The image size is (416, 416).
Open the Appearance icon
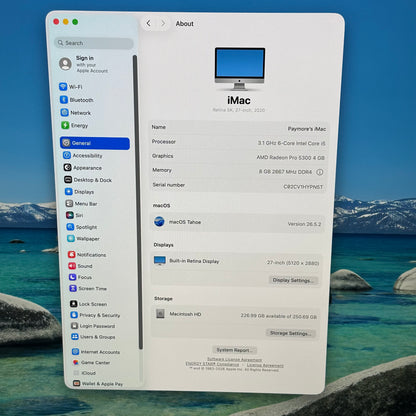point(67,167)
